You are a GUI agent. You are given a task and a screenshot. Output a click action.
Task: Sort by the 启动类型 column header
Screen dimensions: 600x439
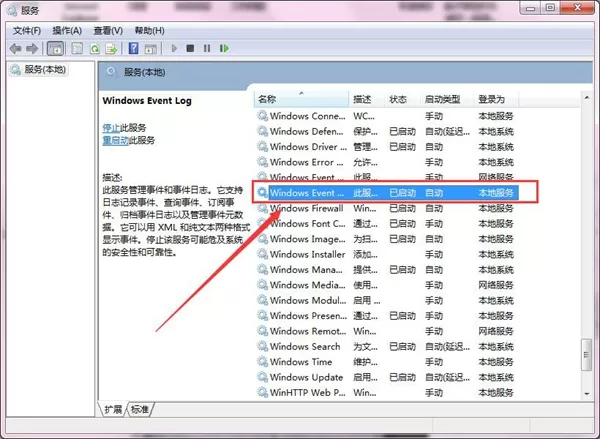click(447, 99)
